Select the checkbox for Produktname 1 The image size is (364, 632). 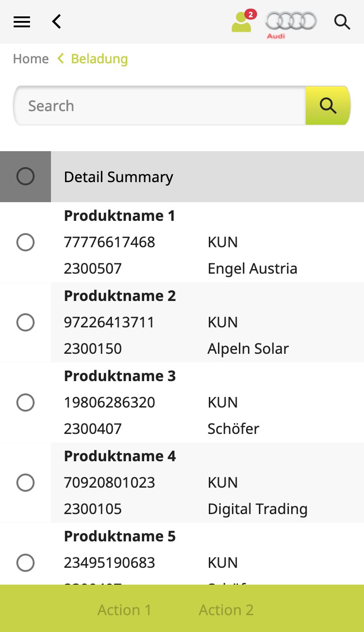pos(25,242)
